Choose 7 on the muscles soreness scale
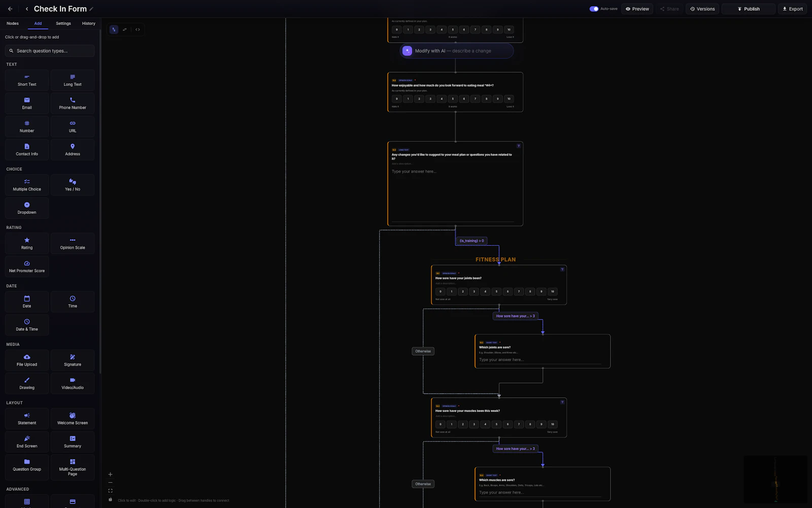This screenshot has width=812, height=508. (x=519, y=424)
